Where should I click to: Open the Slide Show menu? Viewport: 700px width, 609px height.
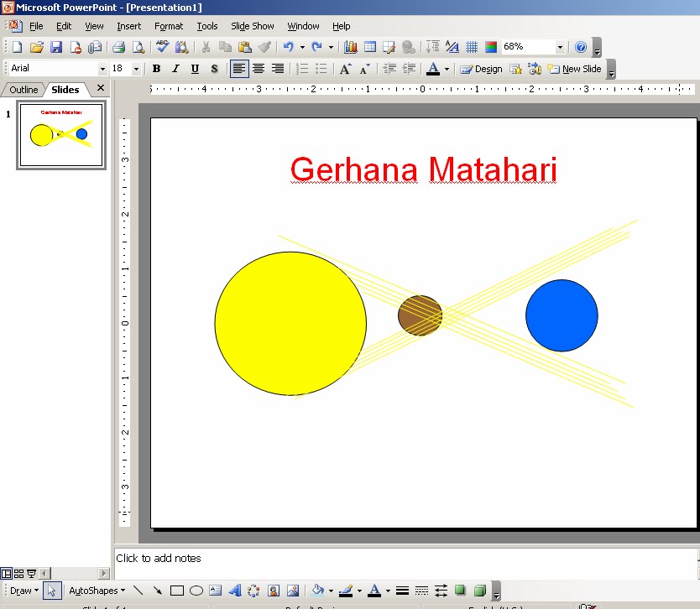252,26
